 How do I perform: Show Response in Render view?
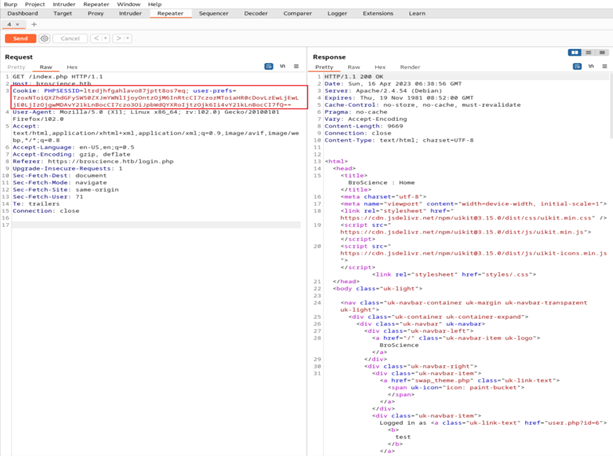click(x=410, y=67)
